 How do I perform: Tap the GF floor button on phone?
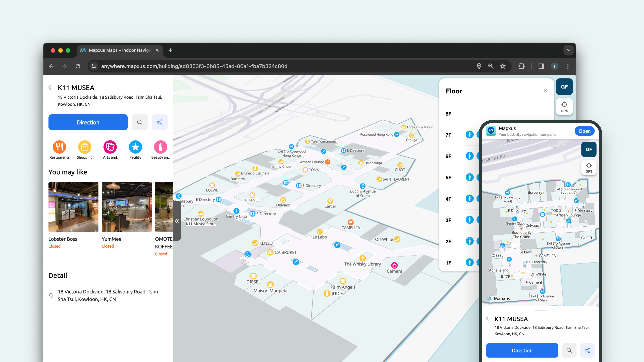tap(589, 149)
